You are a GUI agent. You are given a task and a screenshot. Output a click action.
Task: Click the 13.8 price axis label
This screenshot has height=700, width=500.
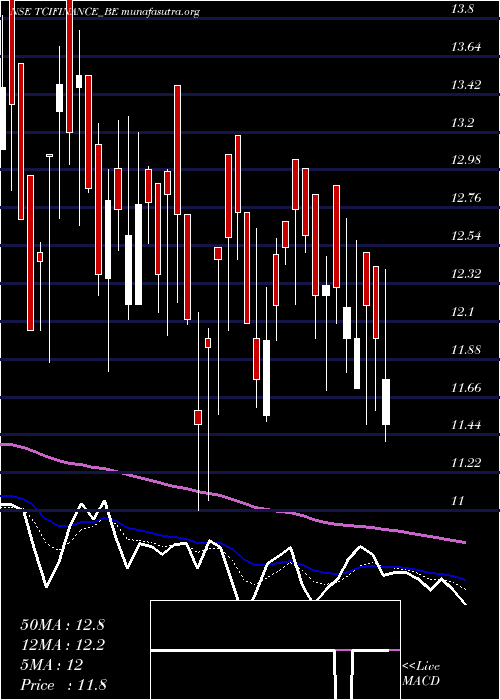coord(462,8)
